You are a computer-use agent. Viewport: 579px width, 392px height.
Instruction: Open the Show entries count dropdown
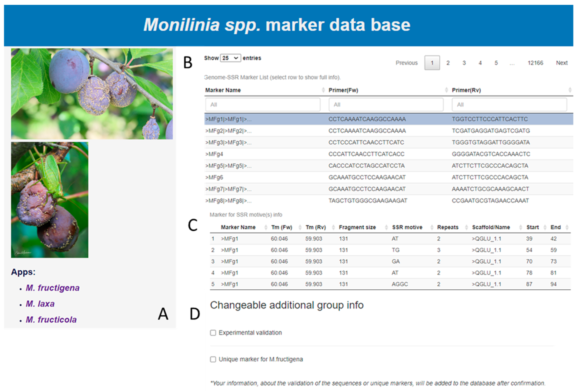tap(230, 58)
